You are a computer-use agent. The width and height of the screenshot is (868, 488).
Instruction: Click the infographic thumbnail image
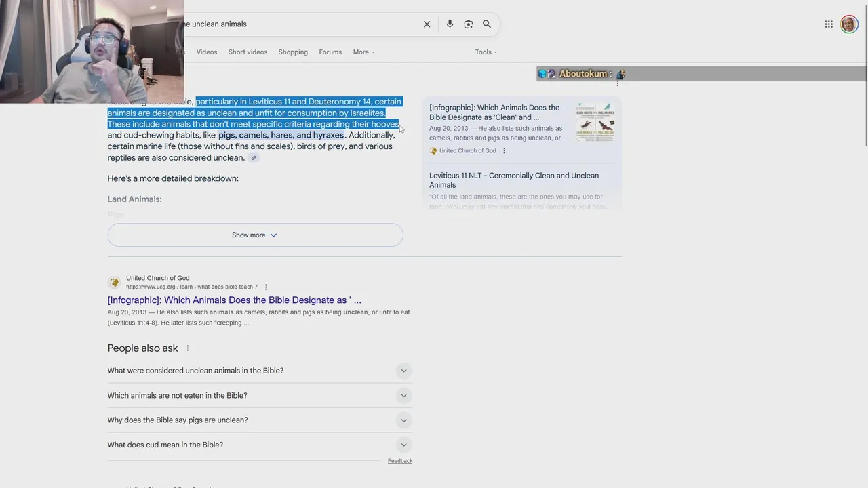[595, 122]
